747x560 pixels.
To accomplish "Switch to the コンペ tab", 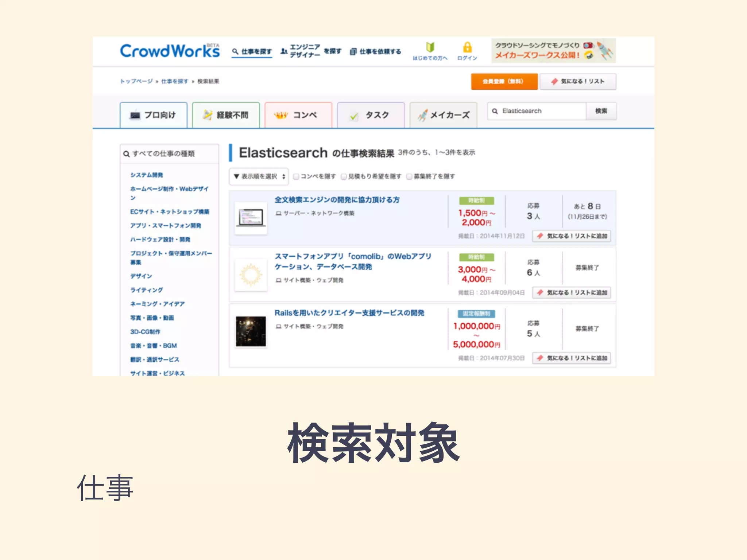I will click(x=298, y=115).
